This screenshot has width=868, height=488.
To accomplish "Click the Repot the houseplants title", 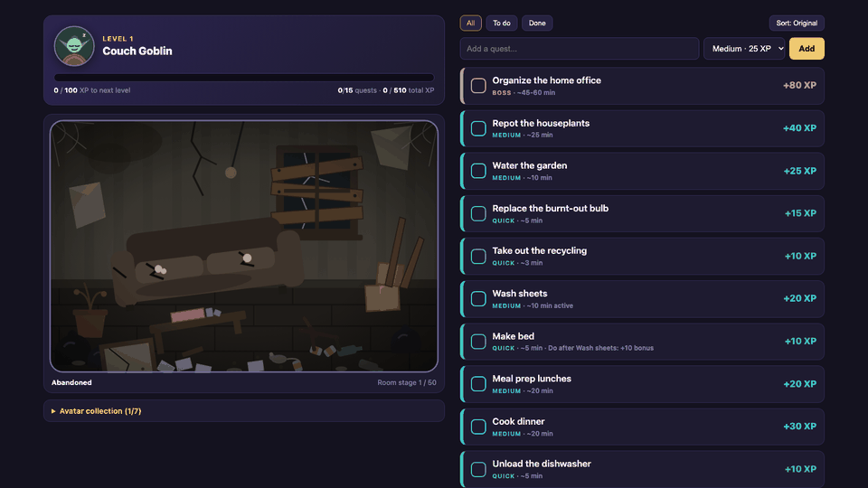I will pos(541,123).
